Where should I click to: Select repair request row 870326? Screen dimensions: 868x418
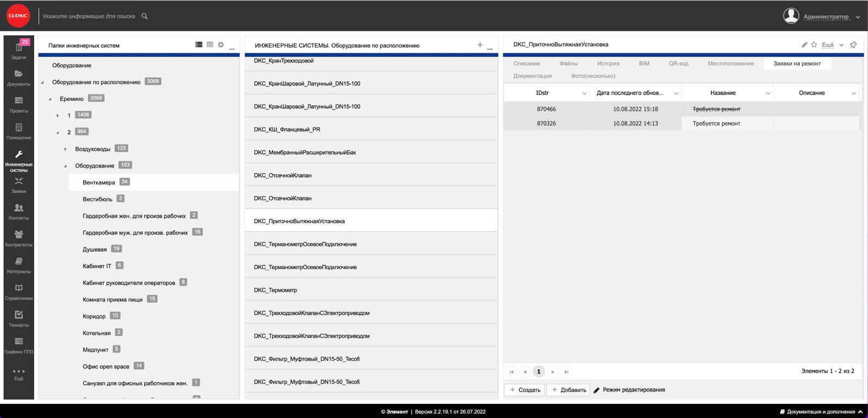[x=682, y=123]
